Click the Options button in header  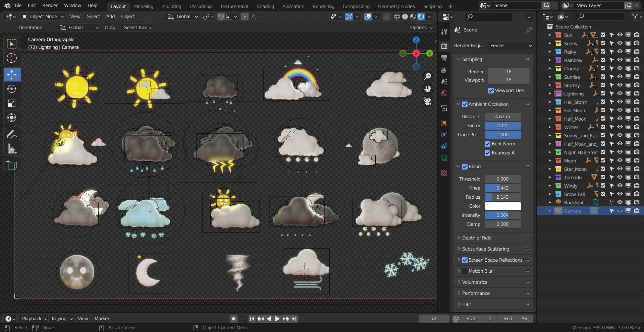point(421,27)
